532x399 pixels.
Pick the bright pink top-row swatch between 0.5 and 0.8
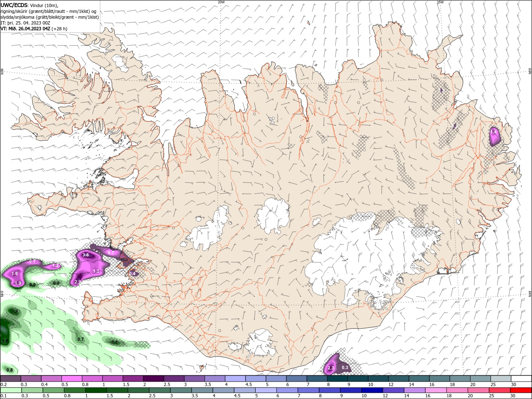coord(71,379)
